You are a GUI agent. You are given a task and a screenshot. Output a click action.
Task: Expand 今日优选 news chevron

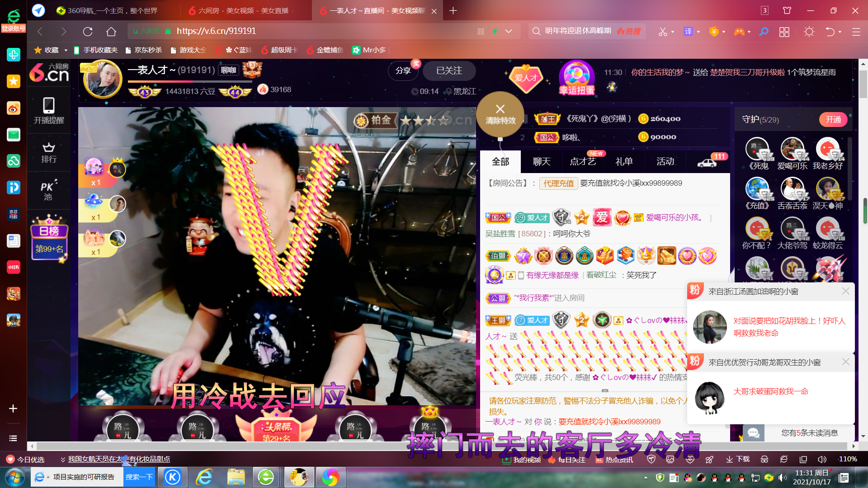coord(63,460)
